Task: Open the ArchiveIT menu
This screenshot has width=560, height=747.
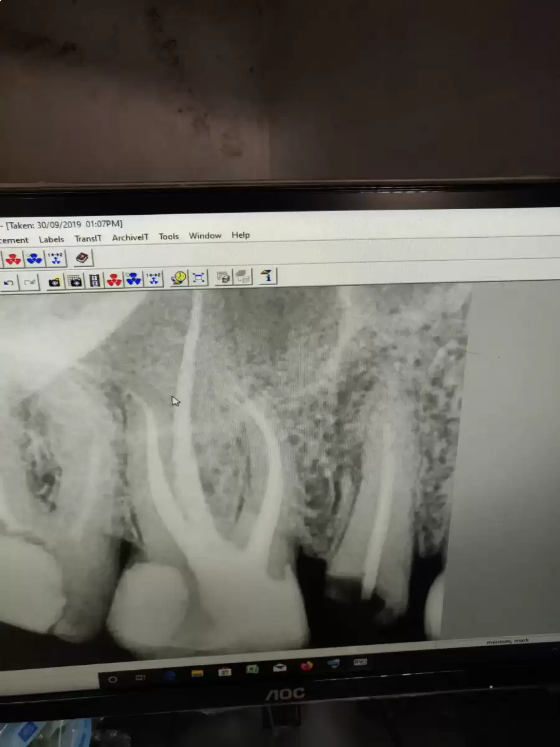Action: [130, 237]
